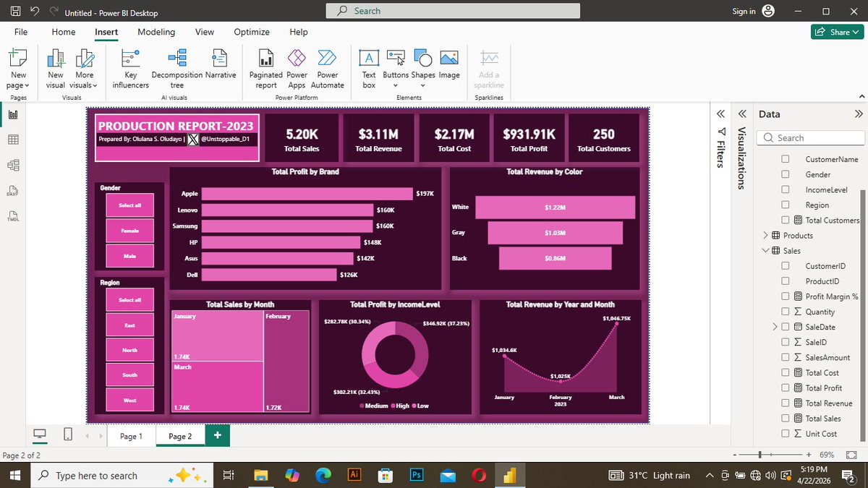
Task: Open Microsoft Edge from taskbar
Action: (x=323, y=475)
